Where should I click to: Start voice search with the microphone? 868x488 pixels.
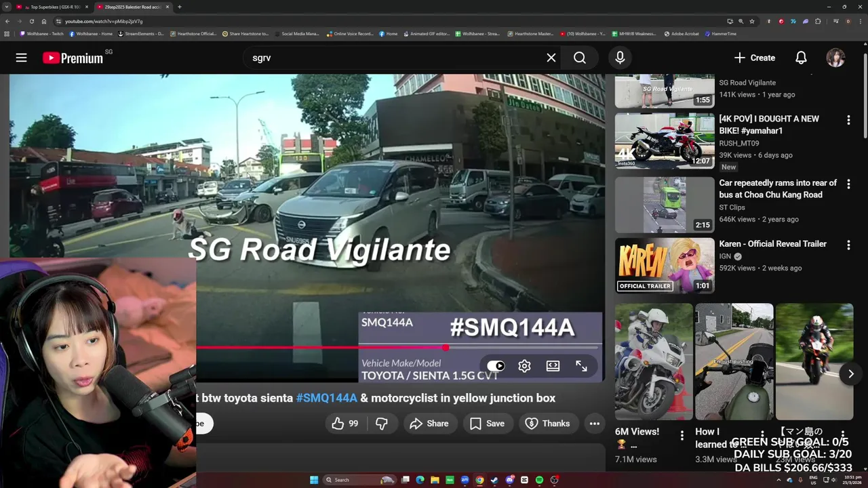pos(620,58)
